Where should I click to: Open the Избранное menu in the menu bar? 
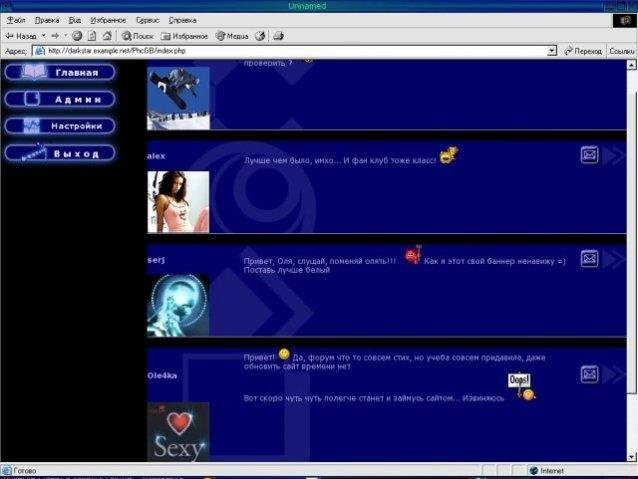coord(108,20)
